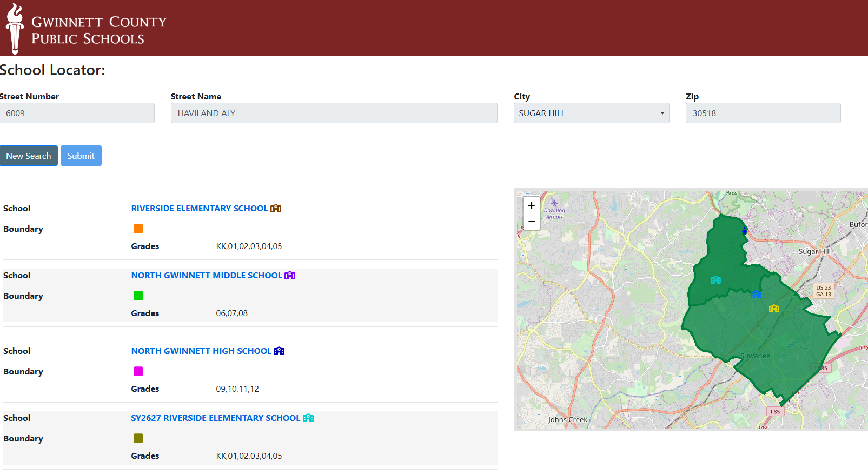Click the cyan school marker on map
This screenshot has width=868, height=475.
click(715, 280)
